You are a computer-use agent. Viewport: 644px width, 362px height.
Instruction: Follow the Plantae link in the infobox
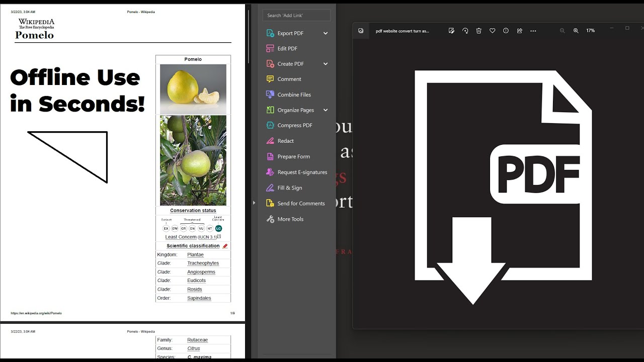pyautogui.click(x=195, y=254)
